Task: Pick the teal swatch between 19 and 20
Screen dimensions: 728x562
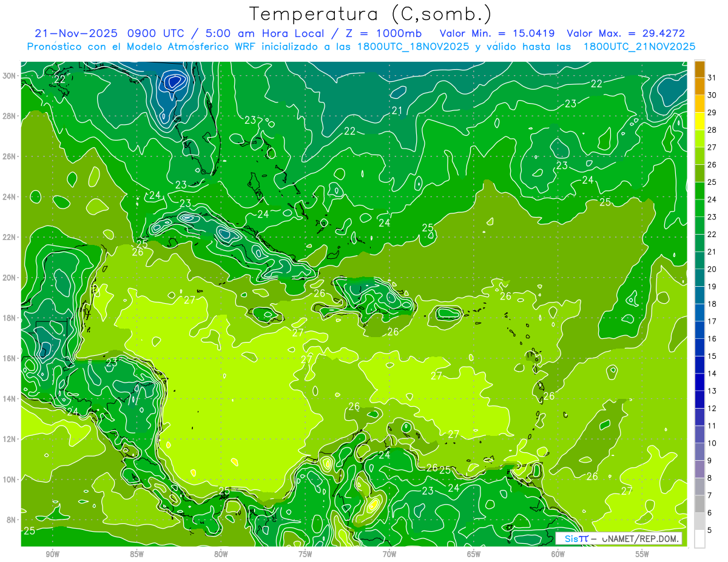Action: point(699,278)
